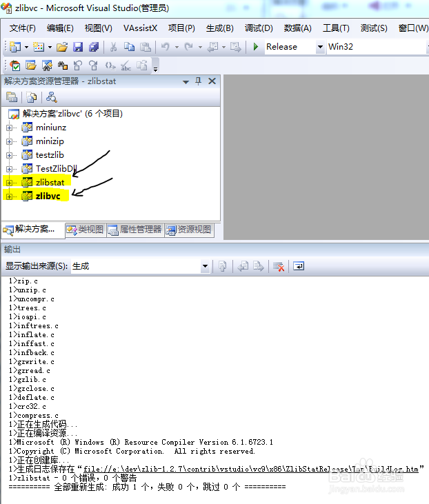
Task: Close the Solution Explorer panel
Action: point(212,81)
